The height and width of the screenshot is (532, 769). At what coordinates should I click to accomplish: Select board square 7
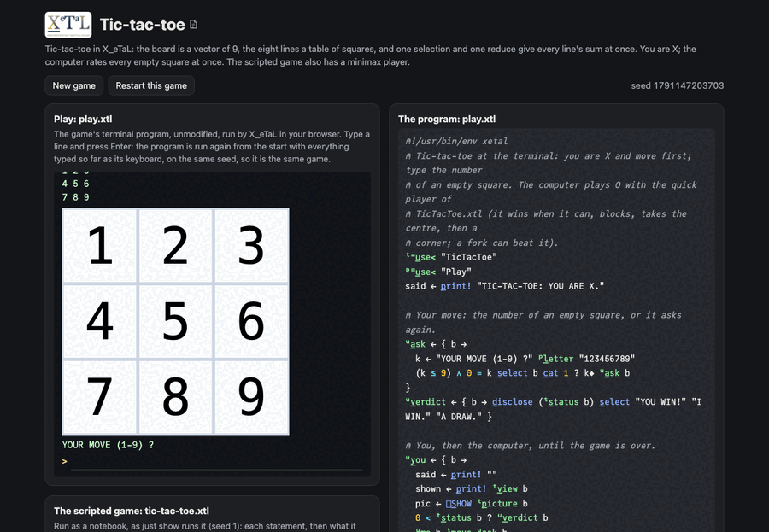[100, 397]
